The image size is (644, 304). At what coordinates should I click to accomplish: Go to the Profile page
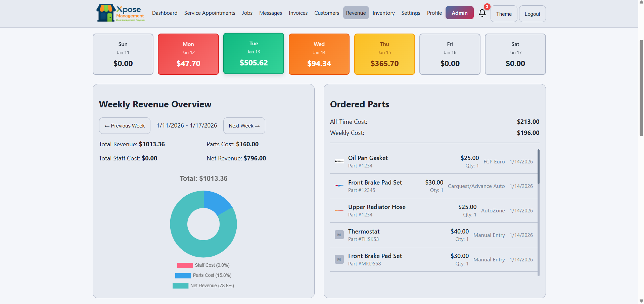pos(434,13)
